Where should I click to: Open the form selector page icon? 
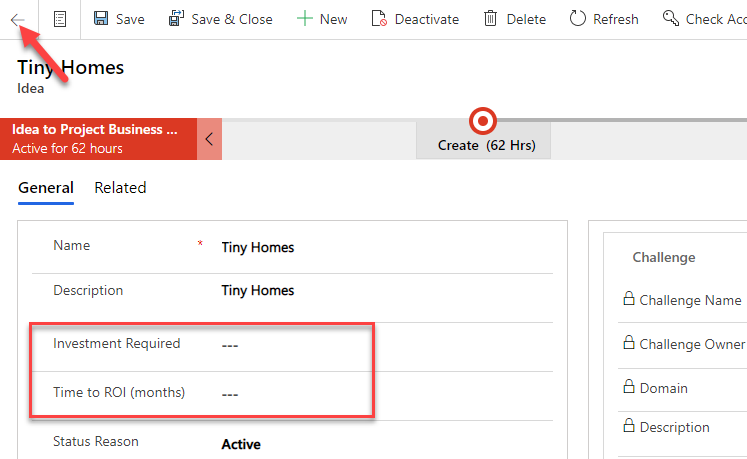click(60, 19)
